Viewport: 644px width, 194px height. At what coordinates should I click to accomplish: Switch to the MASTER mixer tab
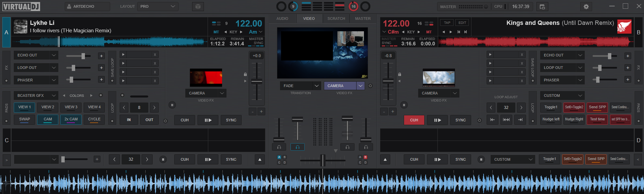[363, 18]
